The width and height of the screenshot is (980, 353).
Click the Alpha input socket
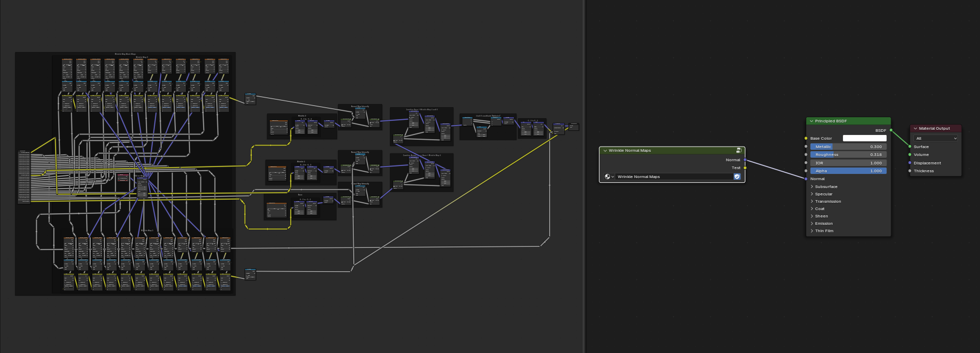click(x=806, y=171)
